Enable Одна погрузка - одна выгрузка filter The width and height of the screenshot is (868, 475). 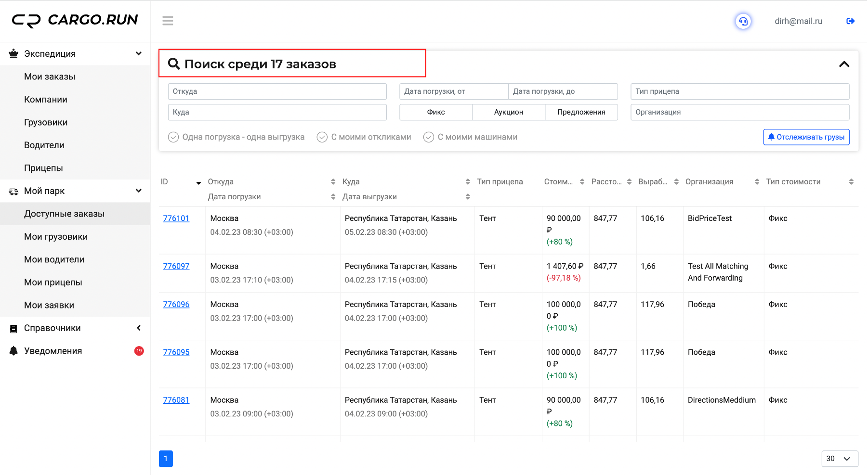click(x=236, y=137)
